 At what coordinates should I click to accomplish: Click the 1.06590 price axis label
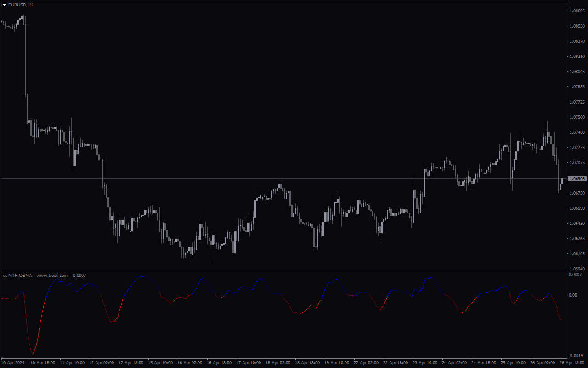[577, 208]
